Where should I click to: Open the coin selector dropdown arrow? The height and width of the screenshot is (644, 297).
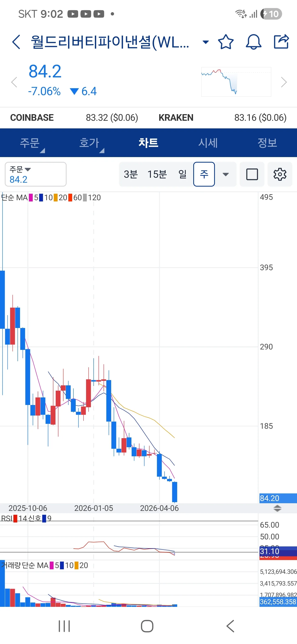tap(206, 42)
